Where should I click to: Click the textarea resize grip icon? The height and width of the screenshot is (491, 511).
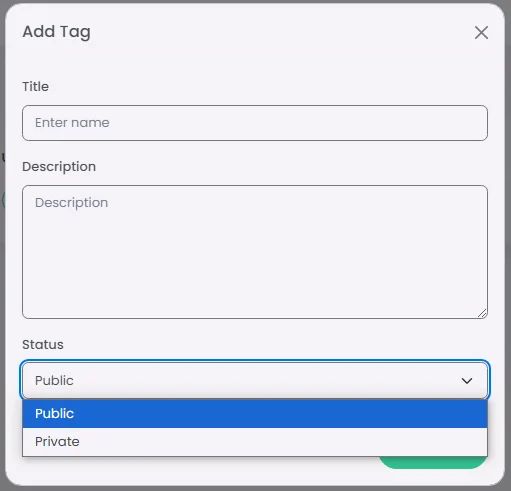pyautogui.click(x=482, y=313)
